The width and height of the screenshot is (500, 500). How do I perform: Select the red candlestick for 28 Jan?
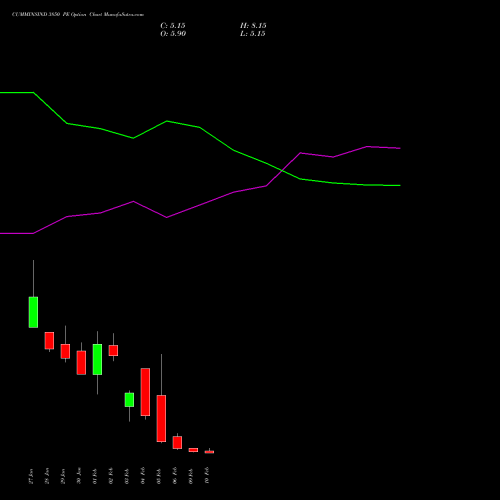tap(49, 340)
